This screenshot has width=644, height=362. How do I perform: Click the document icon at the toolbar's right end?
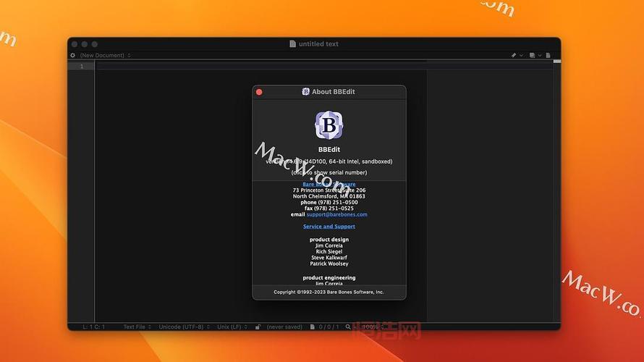[548, 55]
